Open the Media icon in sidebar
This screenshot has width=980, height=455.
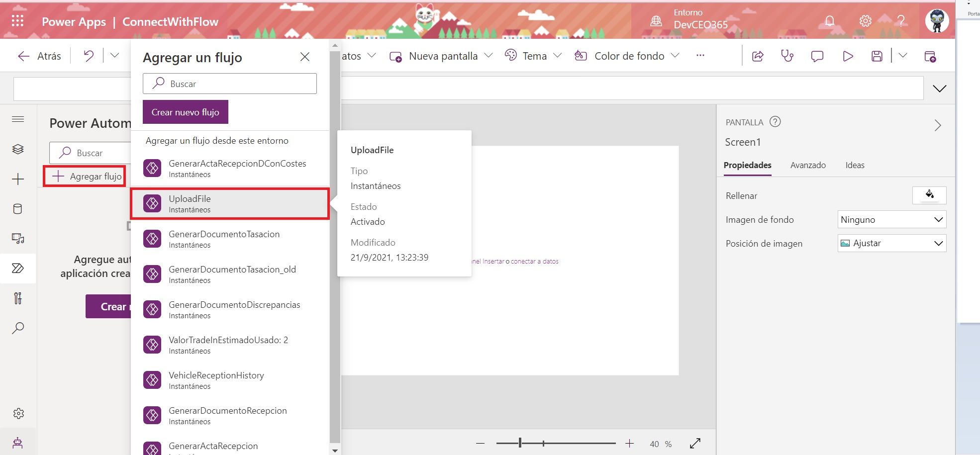click(18, 239)
